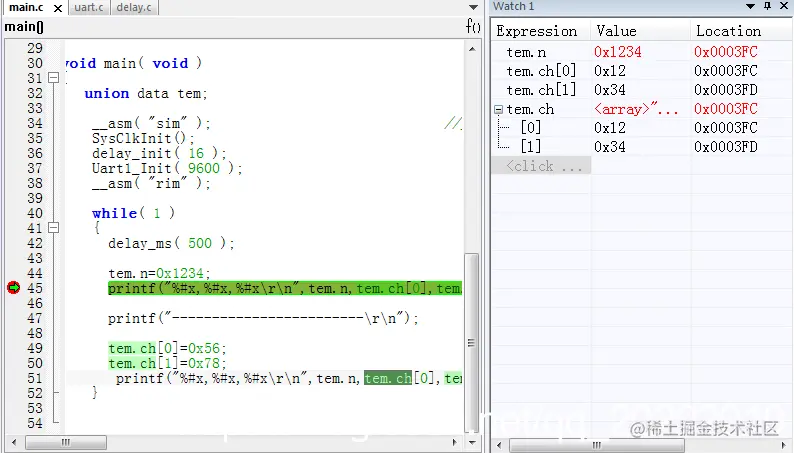Click the while( 1 ) statement
This screenshot has height=453, width=794.
click(x=134, y=213)
